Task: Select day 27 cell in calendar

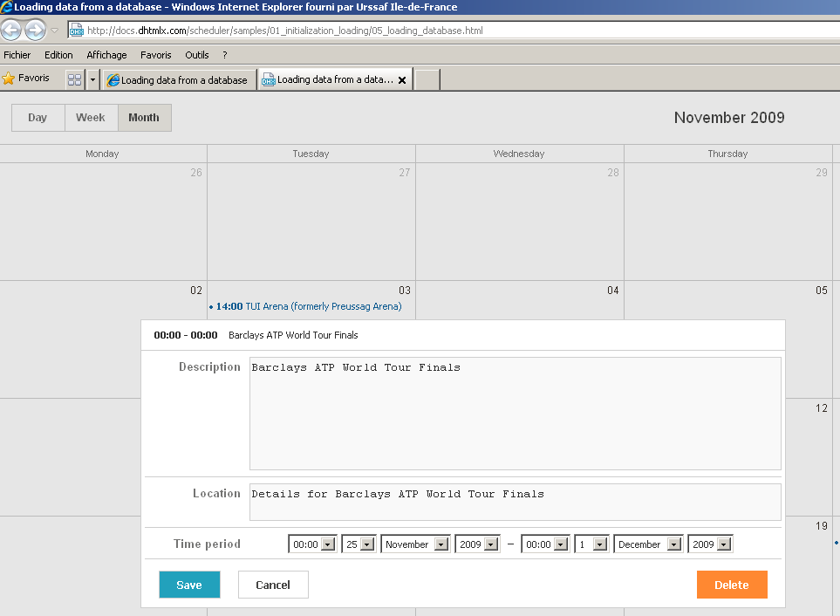Action: click(311, 222)
